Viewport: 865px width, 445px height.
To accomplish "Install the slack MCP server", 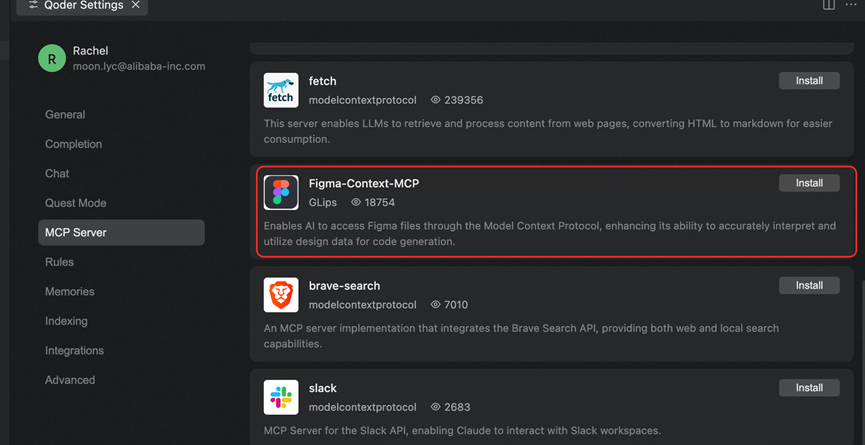I will click(x=809, y=388).
